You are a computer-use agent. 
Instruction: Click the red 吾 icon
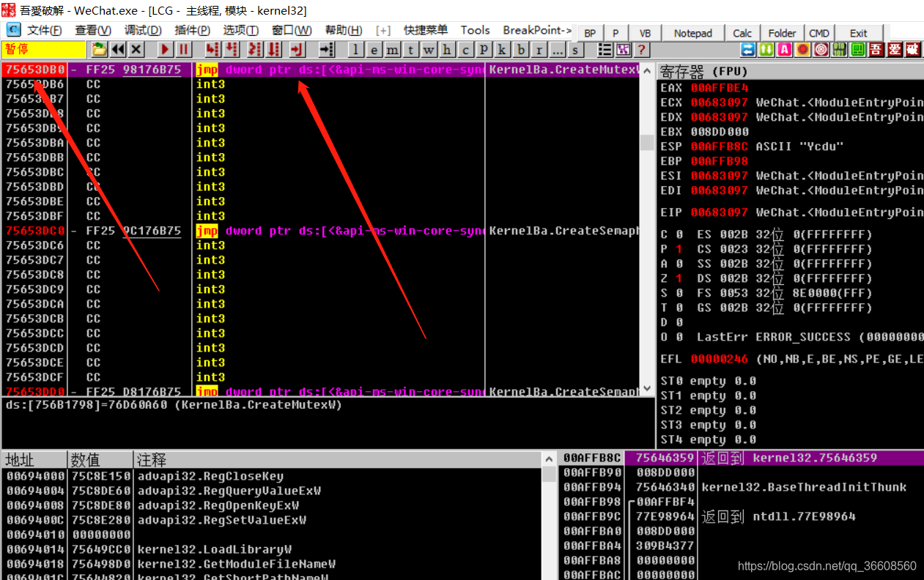coord(876,50)
